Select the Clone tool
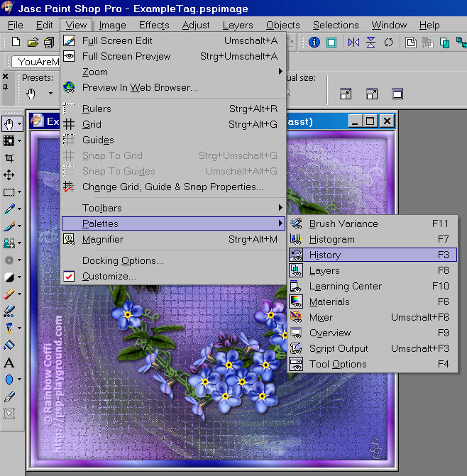This screenshot has width=467, height=476. [x=9, y=243]
